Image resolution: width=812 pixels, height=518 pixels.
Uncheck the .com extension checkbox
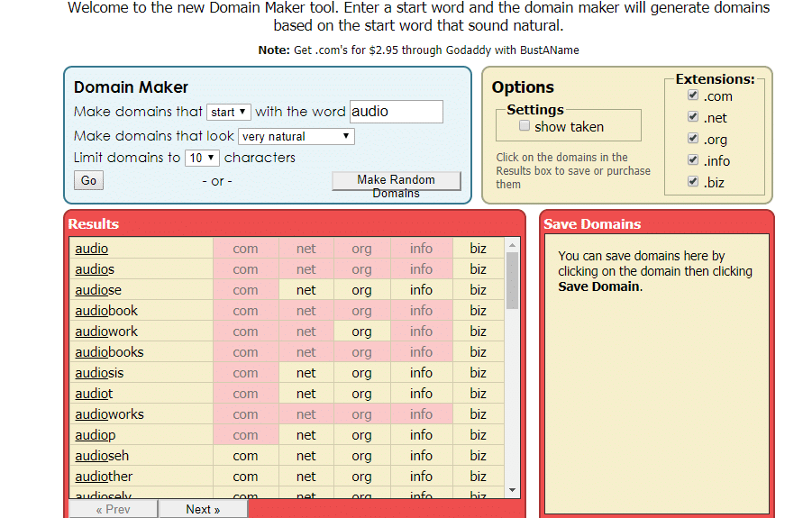(692, 95)
